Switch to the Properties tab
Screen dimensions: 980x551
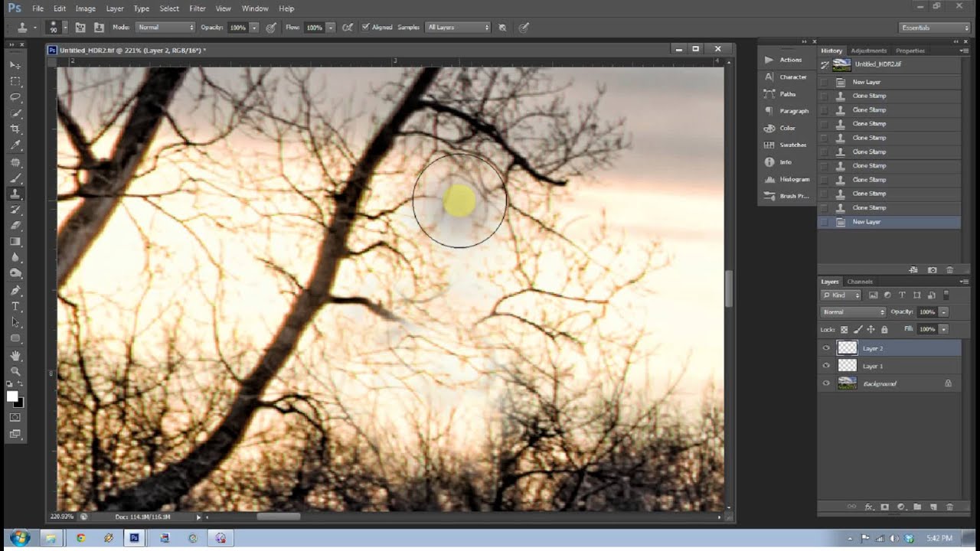coord(910,51)
